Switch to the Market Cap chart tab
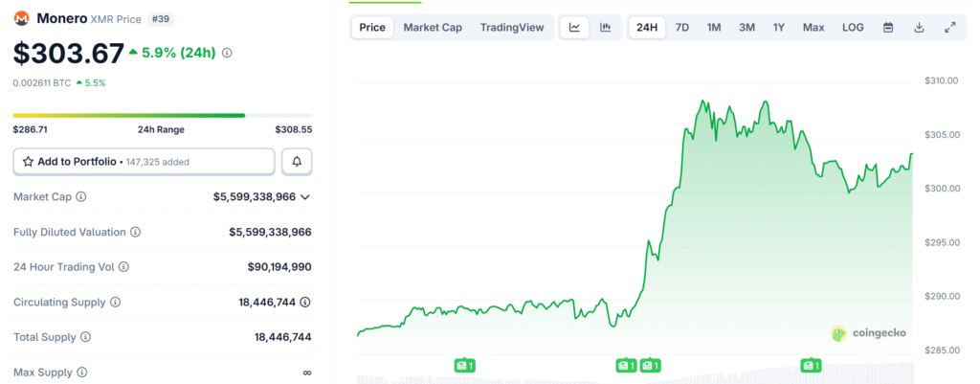This screenshot has height=384, width=980. pos(433,28)
